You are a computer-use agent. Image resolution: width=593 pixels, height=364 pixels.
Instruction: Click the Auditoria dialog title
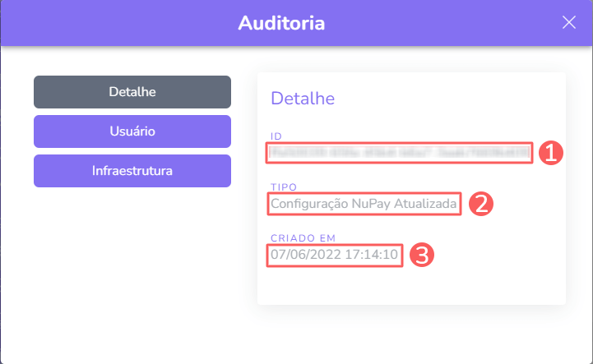click(x=281, y=23)
